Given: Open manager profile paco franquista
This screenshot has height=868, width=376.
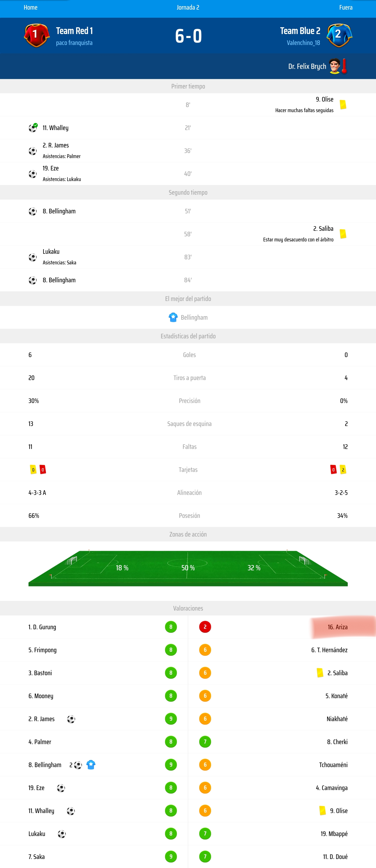Looking at the screenshot, I should coord(74,43).
